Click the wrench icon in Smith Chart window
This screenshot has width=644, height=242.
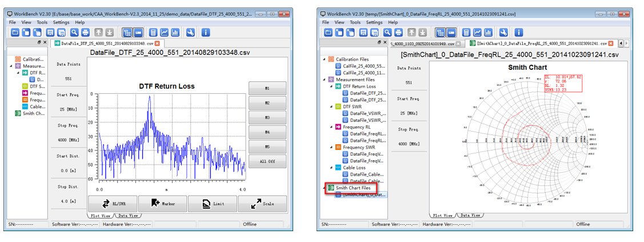[x=503, y=33]
